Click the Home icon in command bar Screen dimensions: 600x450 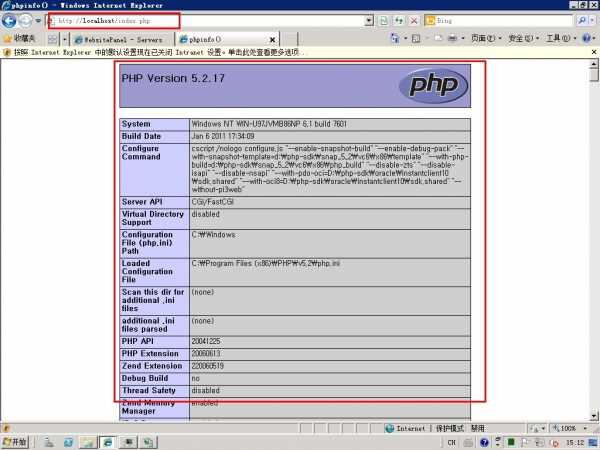(x=395, y=38)
